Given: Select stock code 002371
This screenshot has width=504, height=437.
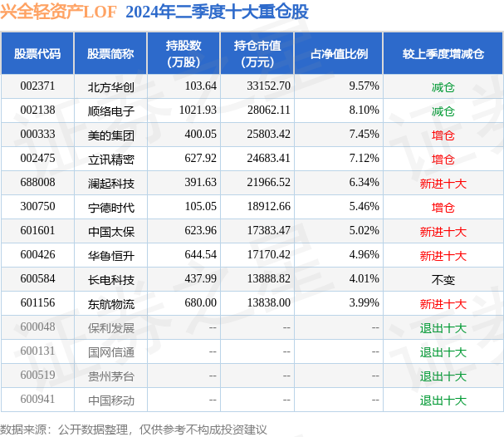Looking at the screenshot, I should [37, 86].
